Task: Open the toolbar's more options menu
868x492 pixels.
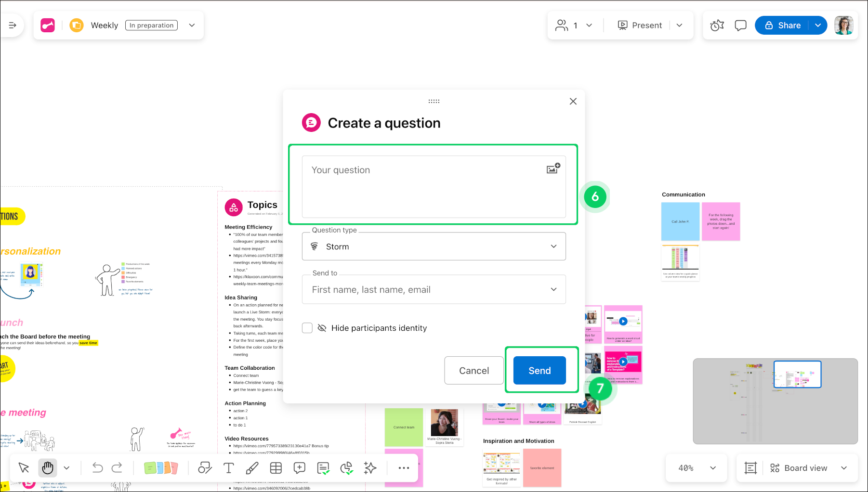Action: [x=404, y=468]
